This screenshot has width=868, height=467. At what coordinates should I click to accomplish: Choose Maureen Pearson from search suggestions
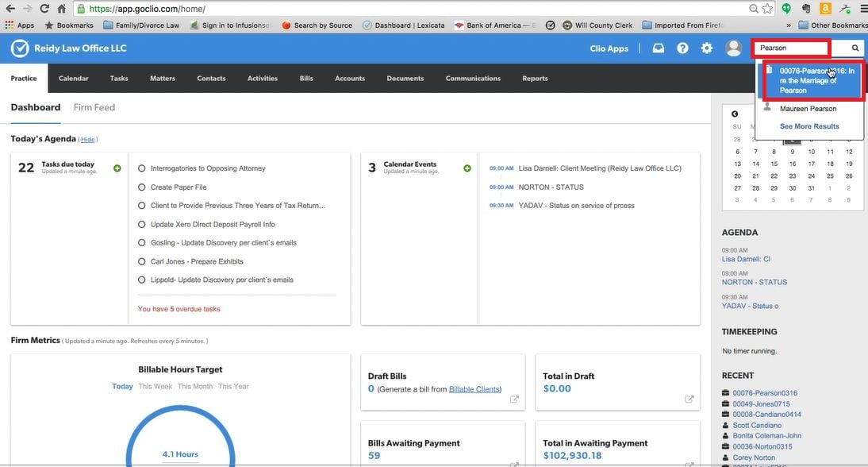pos(808,109)
